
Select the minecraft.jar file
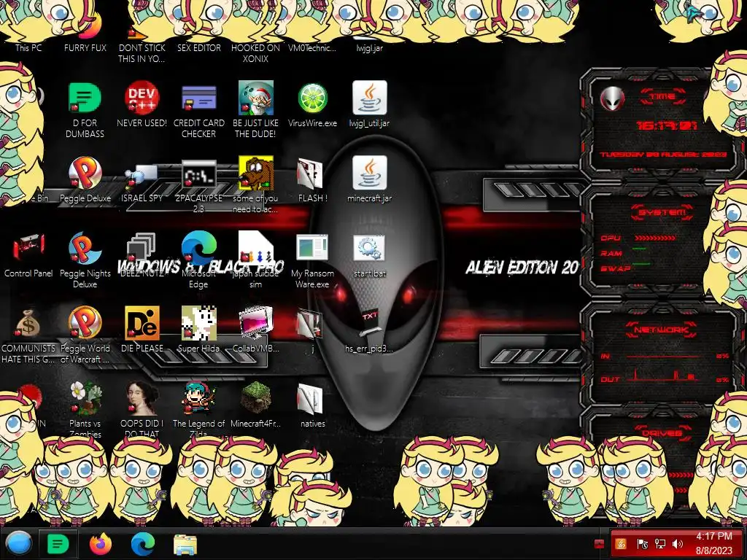point(370,174)
